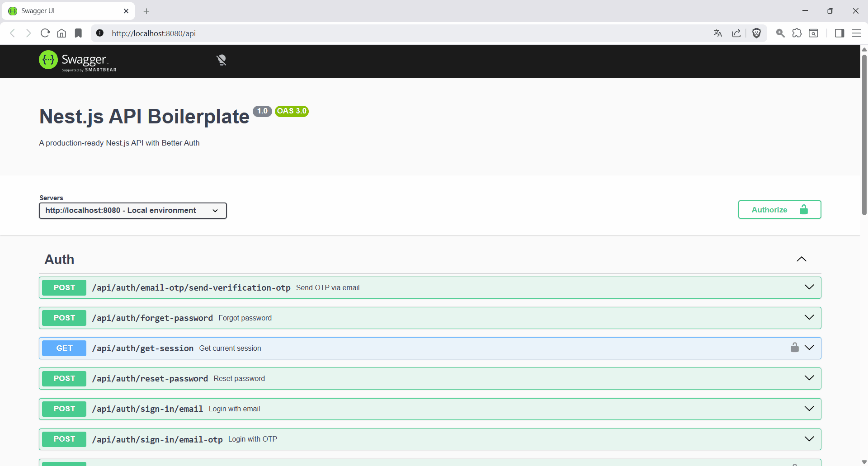Open the extensions puzzle icon
Viewport: 868px width, 466px height.
click(x=797, y=33)
